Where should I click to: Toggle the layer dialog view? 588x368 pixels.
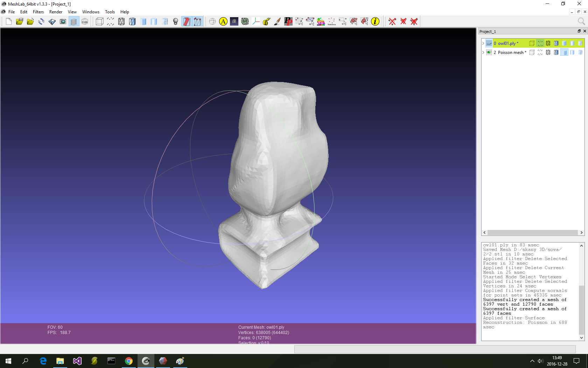click(x=74, y=21)
